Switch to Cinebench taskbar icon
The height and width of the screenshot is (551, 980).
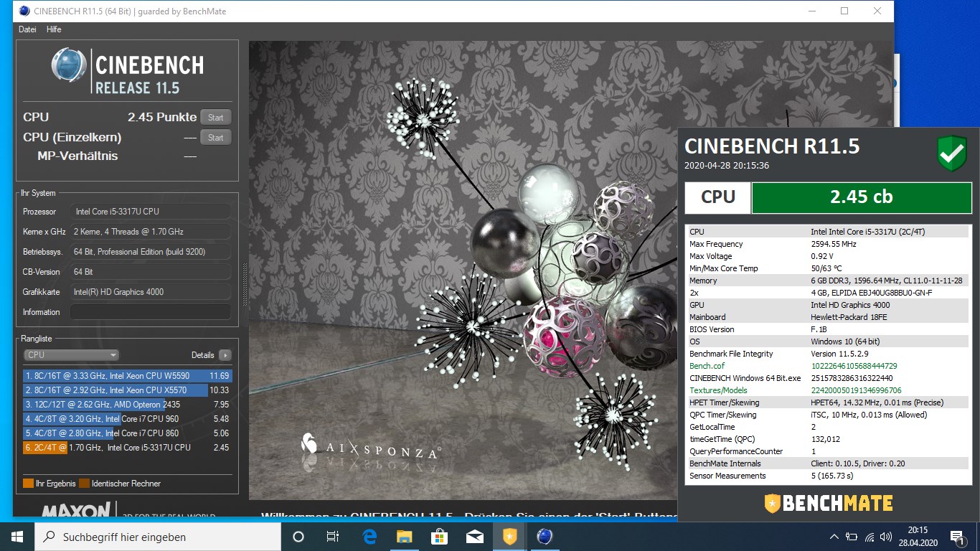click(545, 537)
